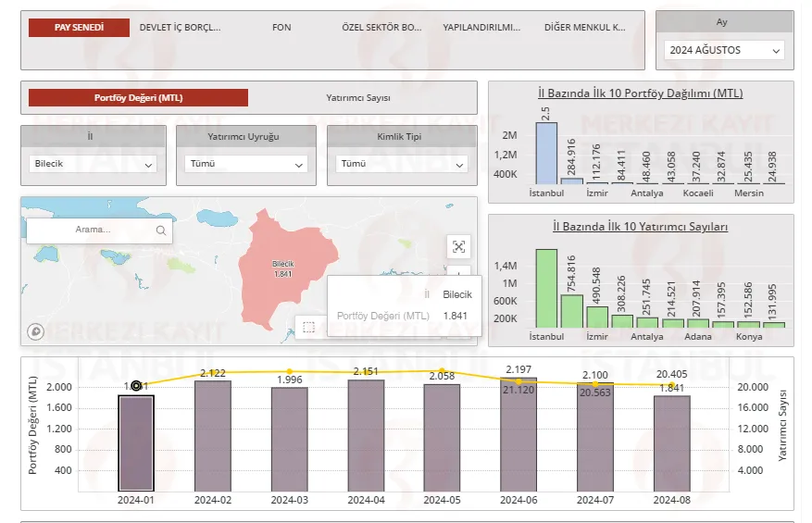Activate the dashed rectangle selection tool on map

tap(308, 328)
